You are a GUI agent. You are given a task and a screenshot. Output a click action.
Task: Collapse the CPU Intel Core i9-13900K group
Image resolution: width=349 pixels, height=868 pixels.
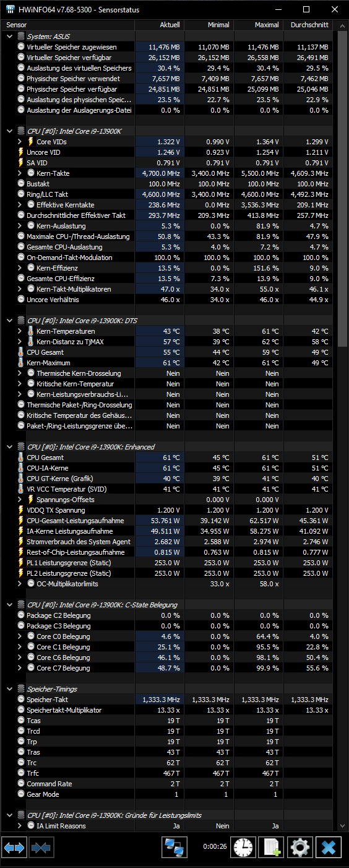[9, 131]
